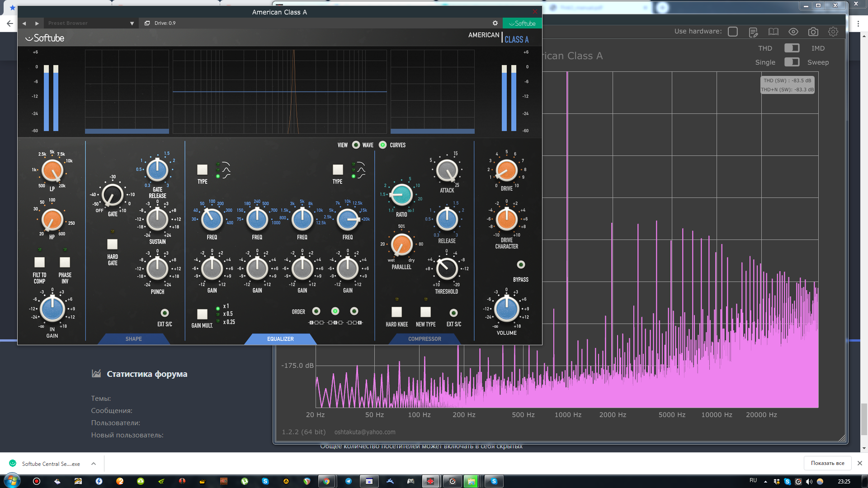This screenshot has width=868, height=488.
Task: Click the low band FREQ knob
Action: click(x=212, y=220)
